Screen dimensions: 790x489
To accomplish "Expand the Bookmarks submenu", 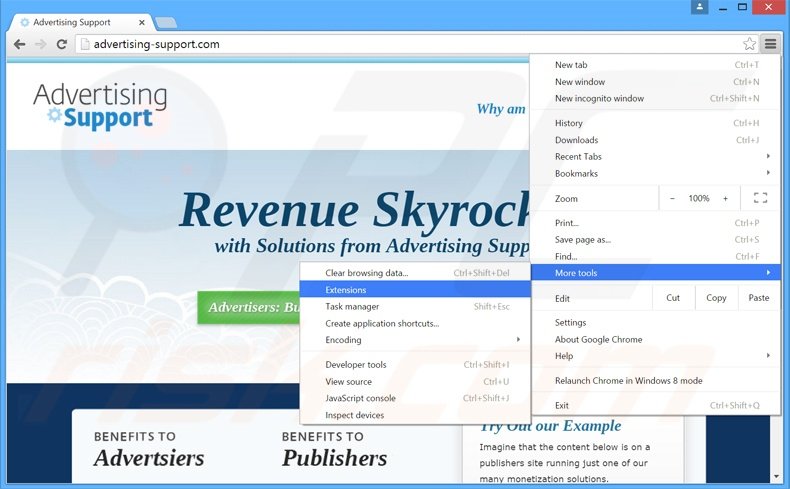I will [x=656, y=173].
